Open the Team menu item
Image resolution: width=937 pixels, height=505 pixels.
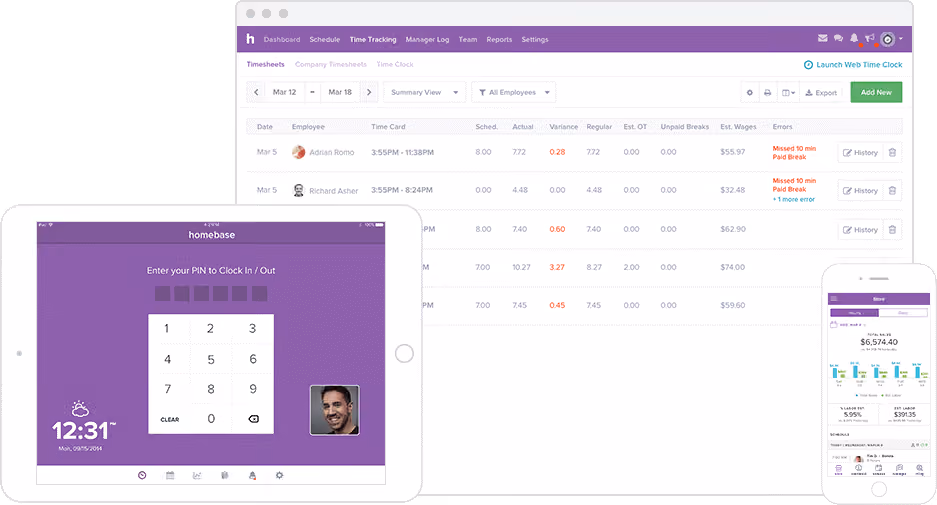click(468, 39)
